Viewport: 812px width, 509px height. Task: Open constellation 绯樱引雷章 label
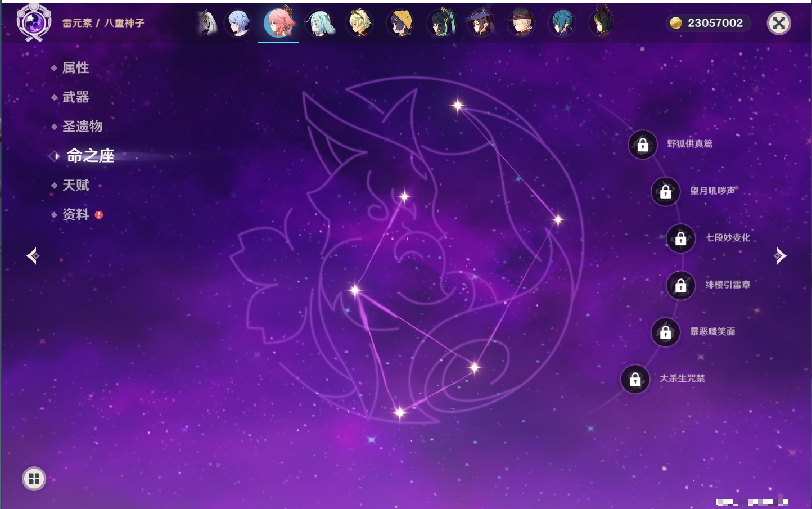click(728, 285)
